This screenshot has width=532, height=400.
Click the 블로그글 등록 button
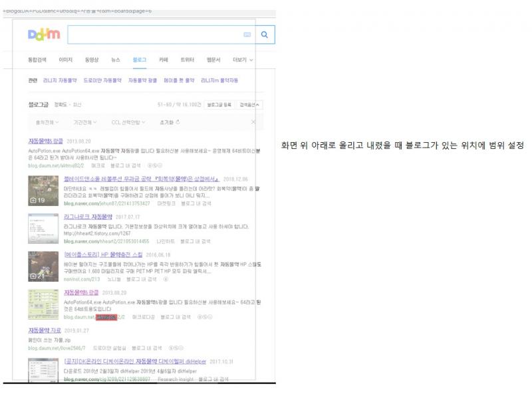(219, 104)
